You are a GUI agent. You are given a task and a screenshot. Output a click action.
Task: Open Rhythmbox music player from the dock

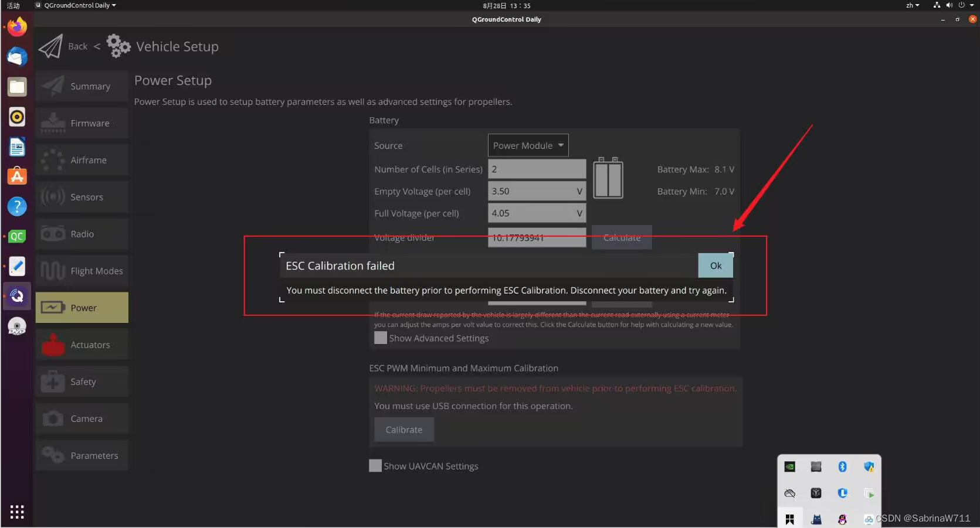(x=17, y=117)
